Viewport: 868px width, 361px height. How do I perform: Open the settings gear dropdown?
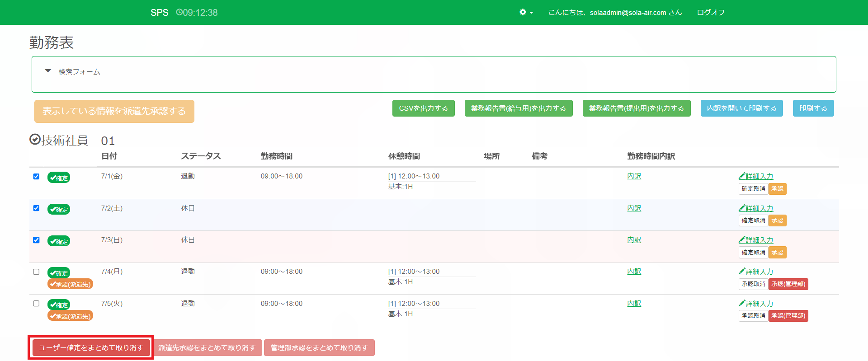coord(526,12)
